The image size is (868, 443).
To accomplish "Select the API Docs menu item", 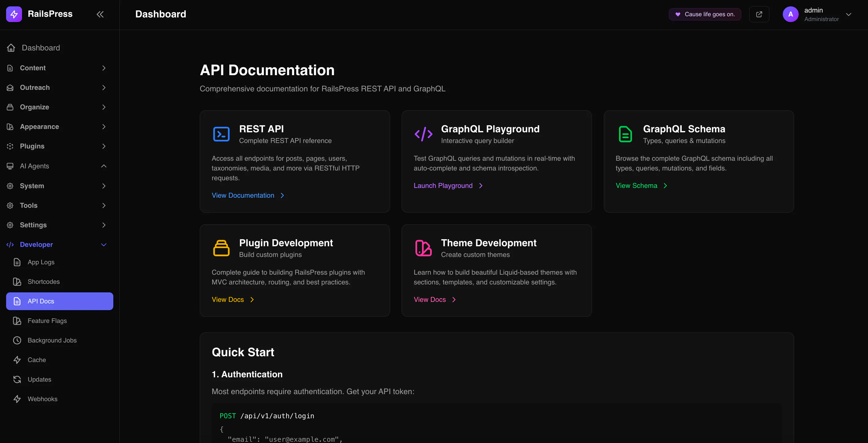I will tap(60, 302).
